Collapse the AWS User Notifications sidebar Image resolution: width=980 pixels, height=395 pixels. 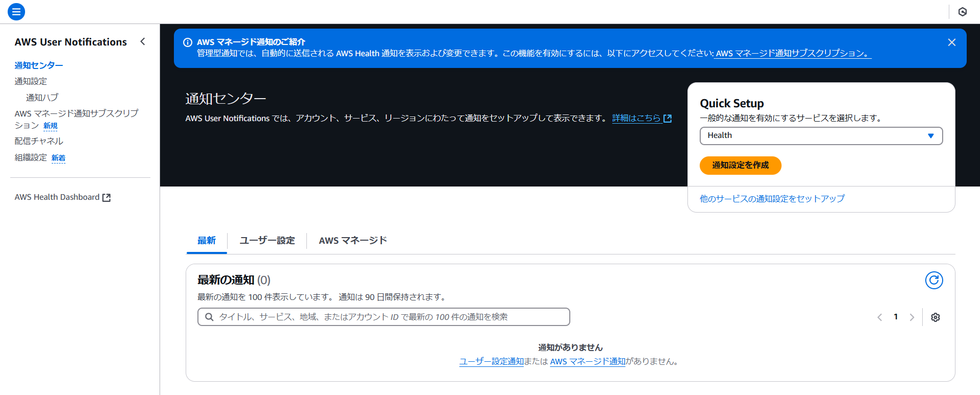click(143, 42)
